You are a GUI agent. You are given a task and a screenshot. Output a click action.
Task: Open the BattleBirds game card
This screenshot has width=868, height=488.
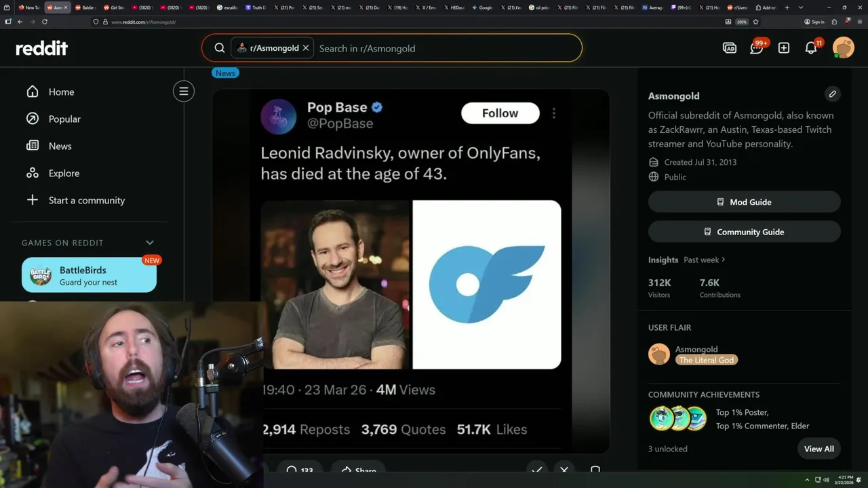(x=89, y=275)
